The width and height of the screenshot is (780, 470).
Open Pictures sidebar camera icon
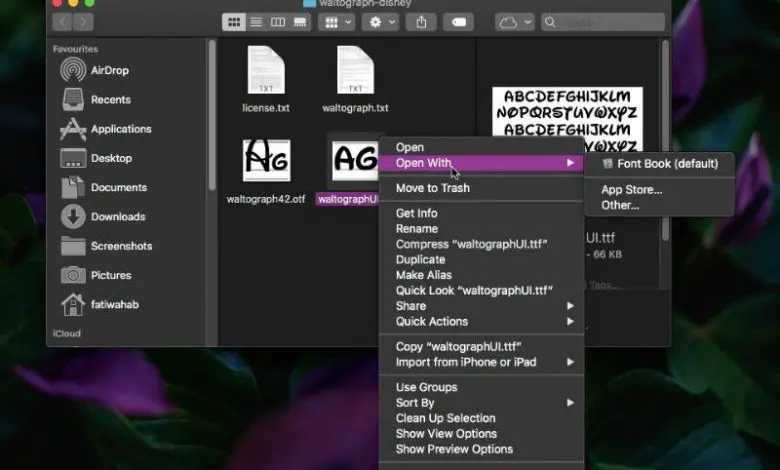[x=73, y=275]
